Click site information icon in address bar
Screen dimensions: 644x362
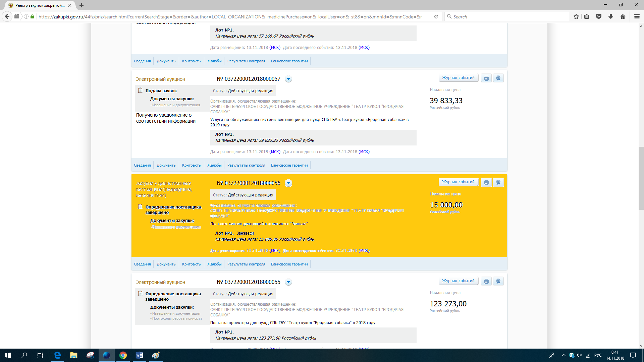click(26, 16)
